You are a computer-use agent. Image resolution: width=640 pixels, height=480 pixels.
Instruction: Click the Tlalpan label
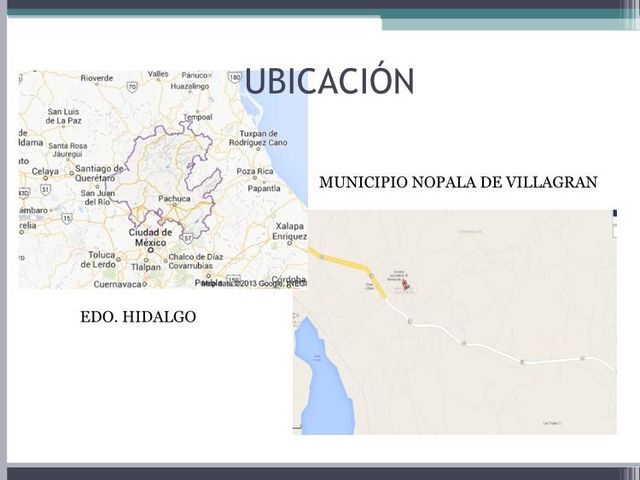tap(146, 267)
